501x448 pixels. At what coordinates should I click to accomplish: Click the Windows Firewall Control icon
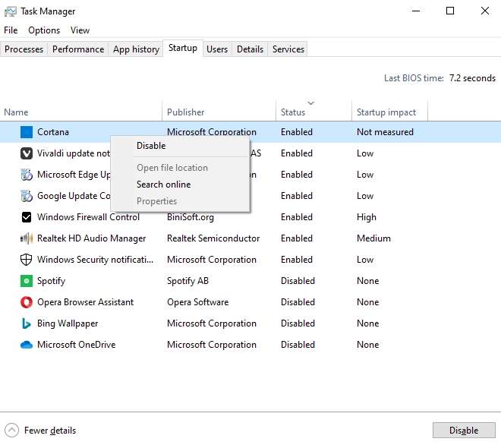(x=27, y=217)
